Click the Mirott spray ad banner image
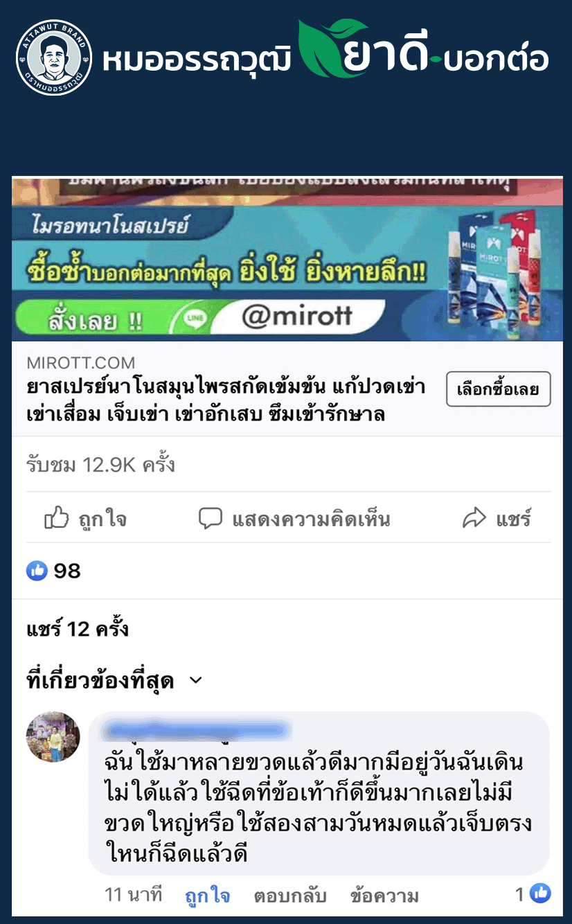 tap(287, 259)
